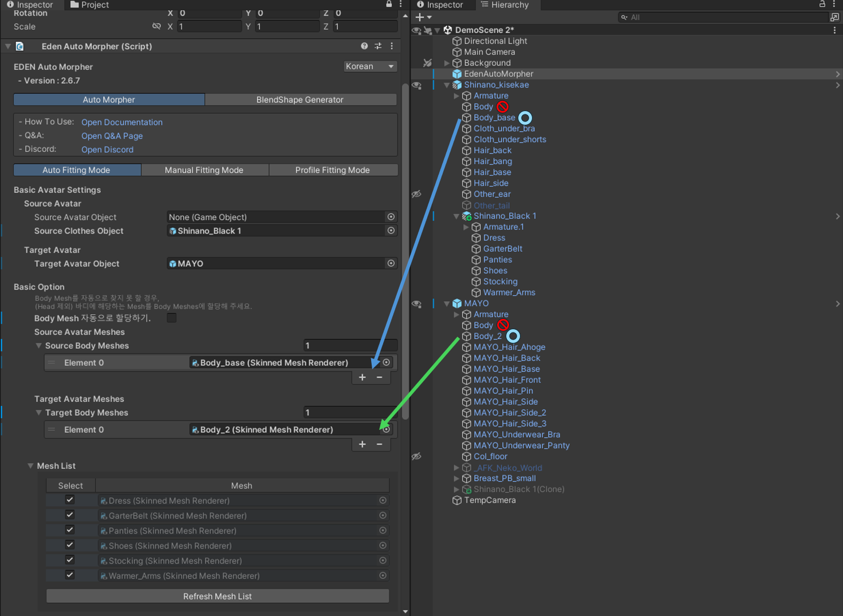
Task: Open object picker for Source Clothes Object
Action: pyautogui.click(x=391, y=231)
